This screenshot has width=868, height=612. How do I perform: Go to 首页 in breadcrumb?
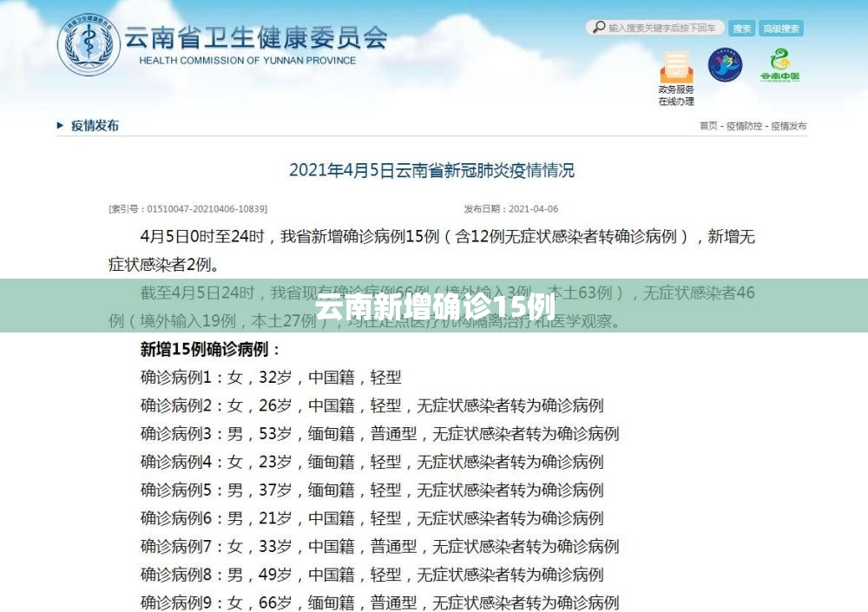(708, 126)
